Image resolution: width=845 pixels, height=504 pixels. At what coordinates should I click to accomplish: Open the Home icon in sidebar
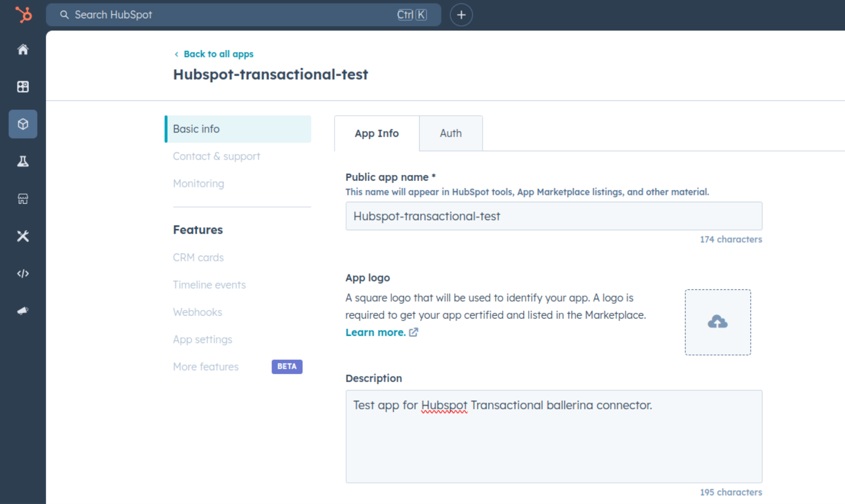point(23,49)
